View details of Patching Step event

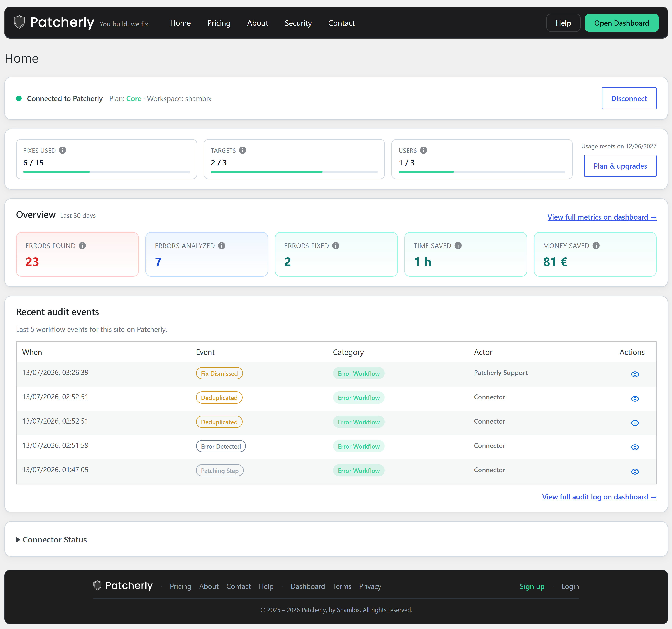635,471
